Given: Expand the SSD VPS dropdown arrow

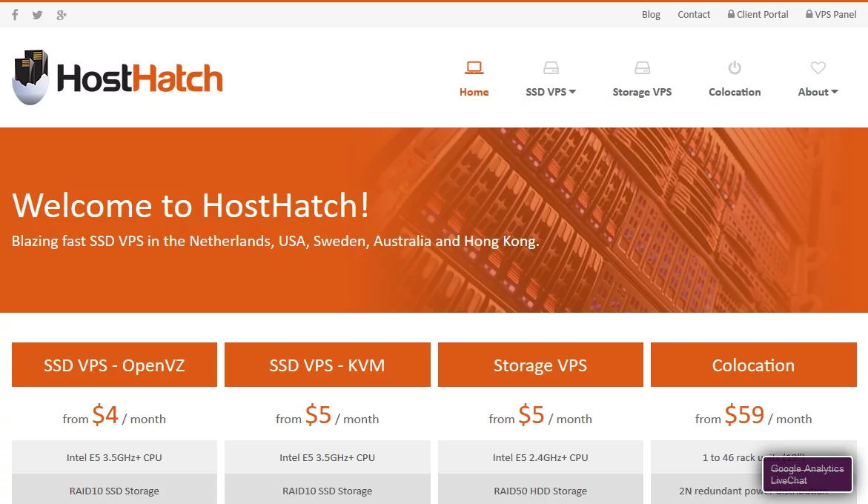Looking at the screenshot, I should coord(572,92).
